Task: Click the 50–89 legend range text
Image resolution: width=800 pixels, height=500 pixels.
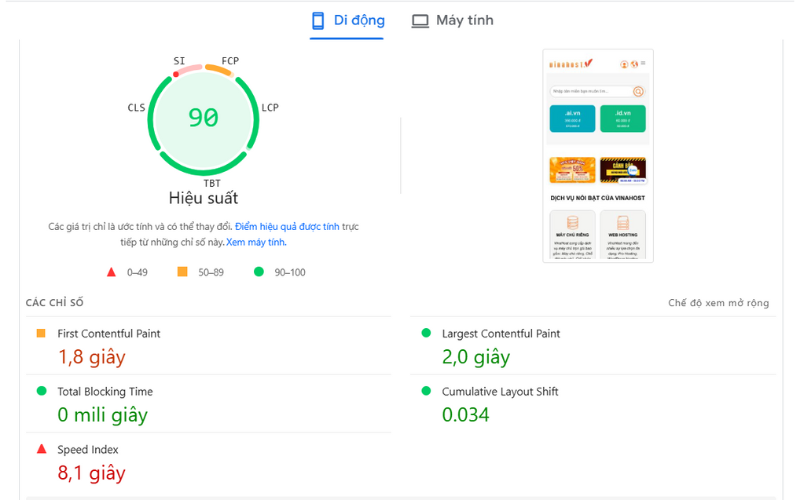Action: click(211, 272)
